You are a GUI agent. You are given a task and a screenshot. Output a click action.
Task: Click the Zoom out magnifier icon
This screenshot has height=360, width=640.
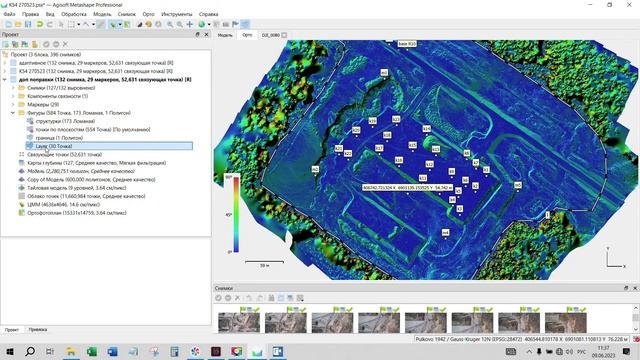click(180, 24)
